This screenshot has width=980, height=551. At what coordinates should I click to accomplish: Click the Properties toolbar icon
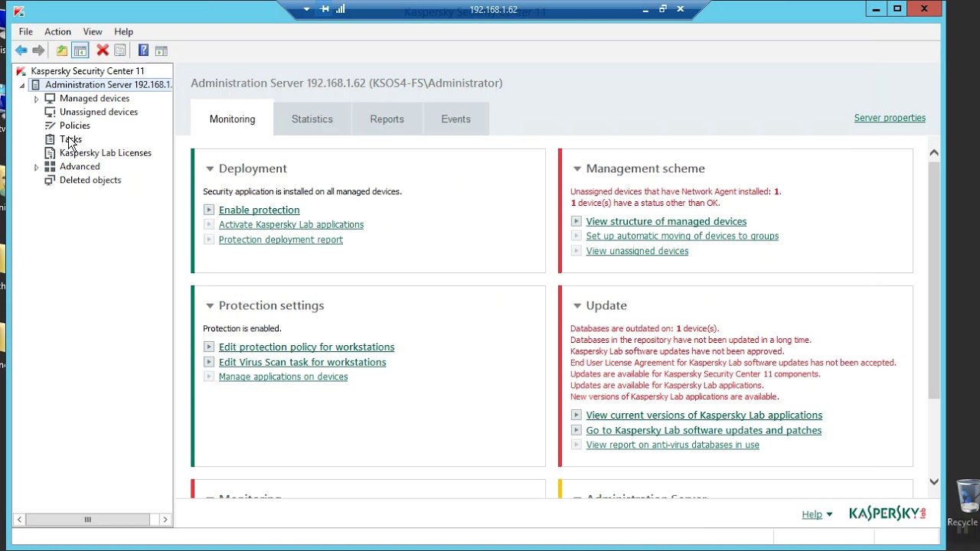click(120, 51)
